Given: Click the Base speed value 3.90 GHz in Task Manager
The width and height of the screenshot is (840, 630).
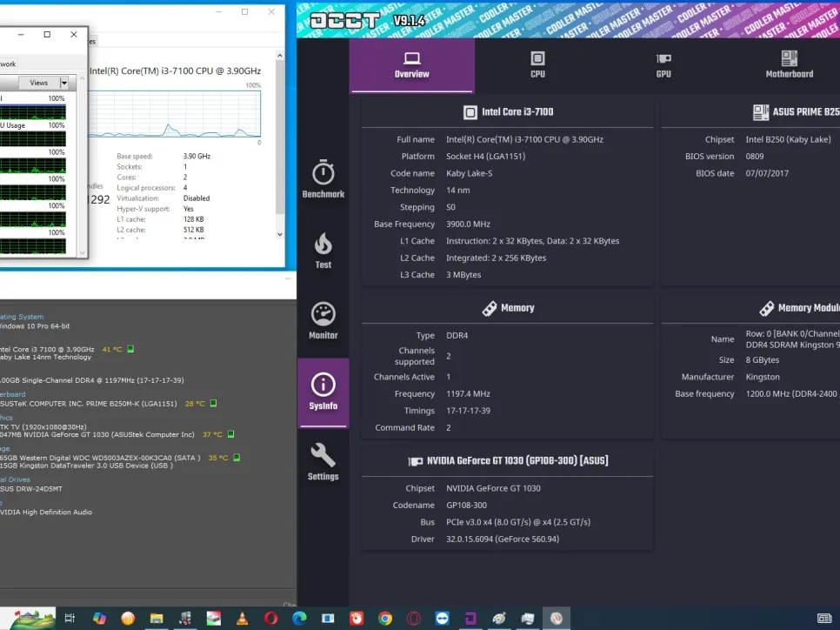Looking at the screenshot, I should pos(197,156).
